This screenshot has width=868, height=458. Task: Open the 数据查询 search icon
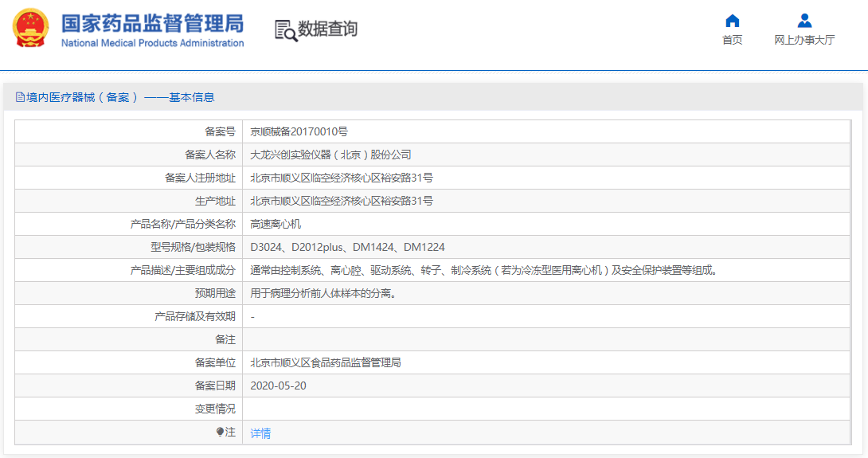[x=286, y=30]
